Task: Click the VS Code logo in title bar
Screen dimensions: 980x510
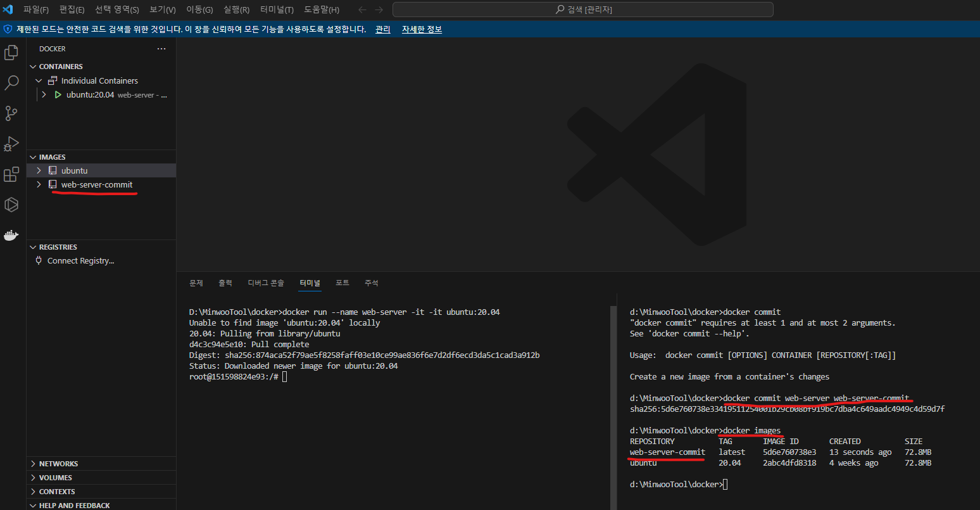Action: (8, 10)
